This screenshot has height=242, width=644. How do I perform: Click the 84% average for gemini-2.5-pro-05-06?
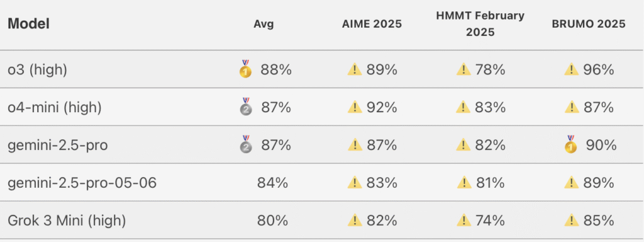coord(272,183)
